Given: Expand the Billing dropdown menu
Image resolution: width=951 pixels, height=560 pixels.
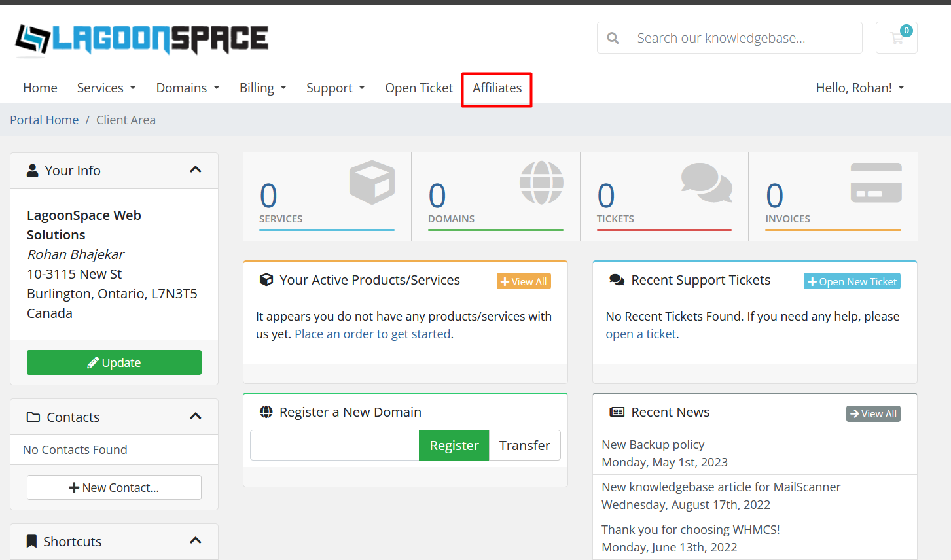Looking at the screenshot, I should point(262,88).
